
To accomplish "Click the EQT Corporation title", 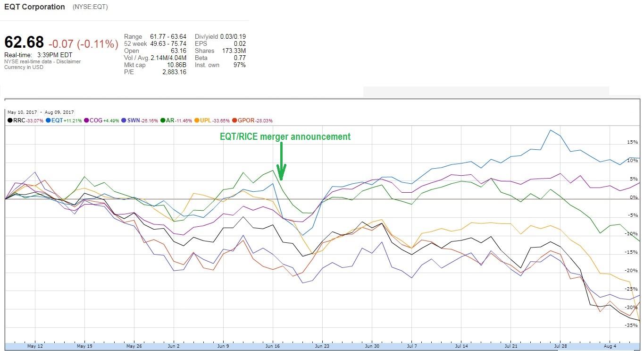I will [x=34, y=7].
